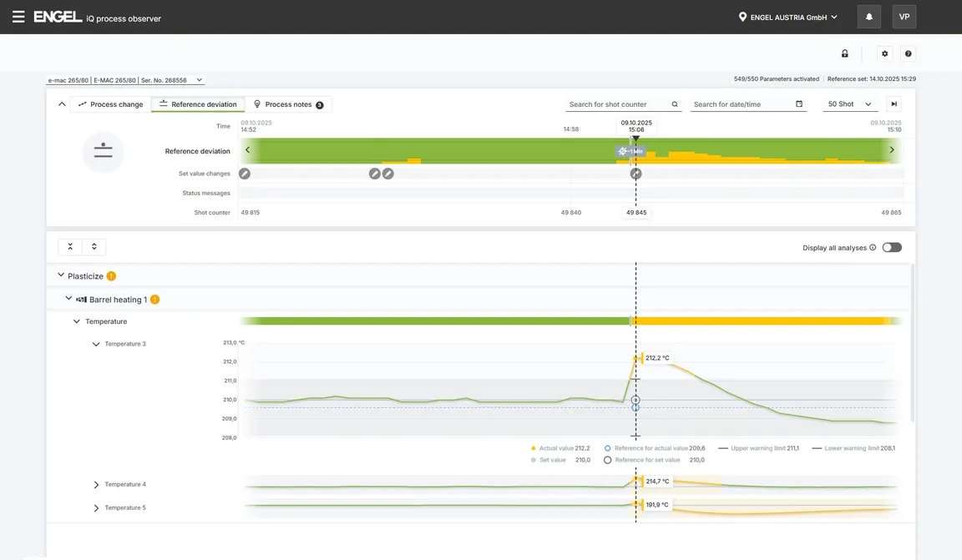Jump to latest shot icon
Viewport: 962px width, 560px height.
[x=894, y=104]
